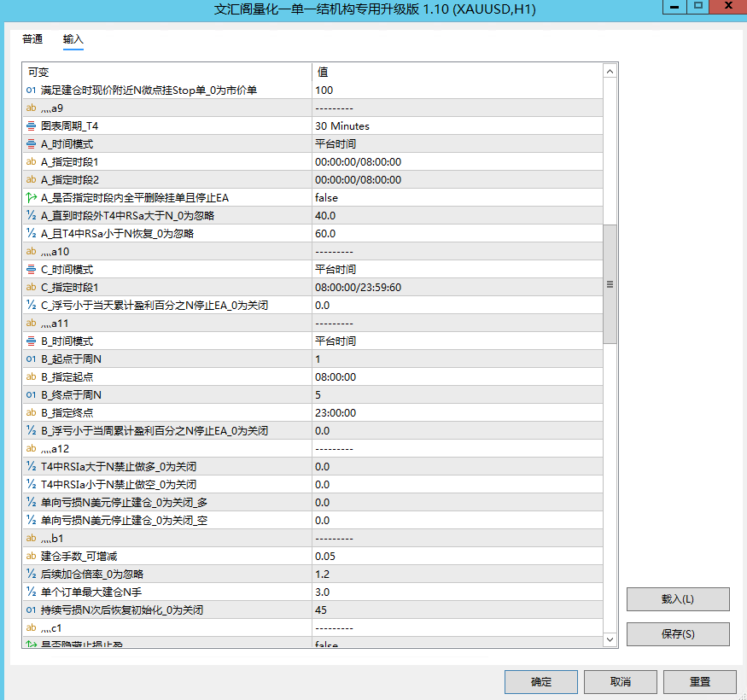
Task: Click the 重置 button
Action: pyautogui.click(x=700, y=682)
